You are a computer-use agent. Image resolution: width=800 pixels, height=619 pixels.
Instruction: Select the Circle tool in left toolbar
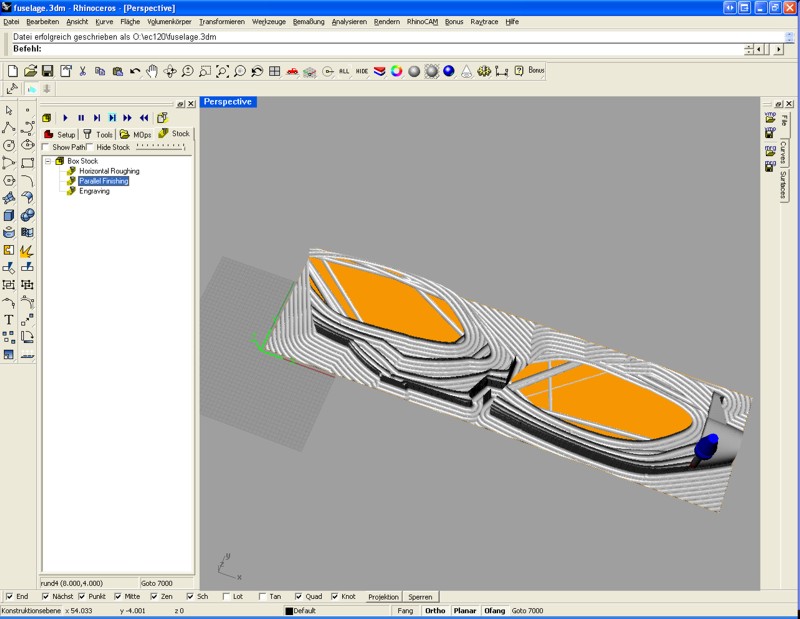click(x=9, y=145)
